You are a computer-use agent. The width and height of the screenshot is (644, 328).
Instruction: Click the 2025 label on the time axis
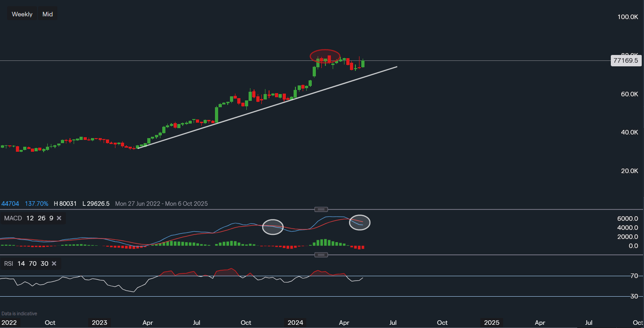[491, 323]
